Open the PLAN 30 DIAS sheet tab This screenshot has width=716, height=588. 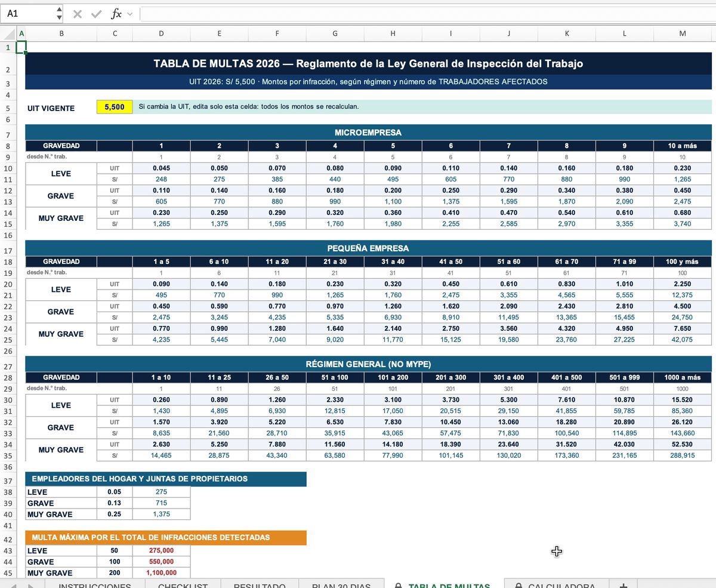click(341, 586)
